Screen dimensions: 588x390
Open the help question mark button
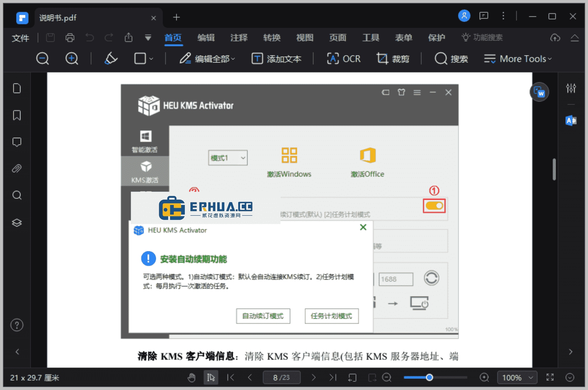click(17, 325)
